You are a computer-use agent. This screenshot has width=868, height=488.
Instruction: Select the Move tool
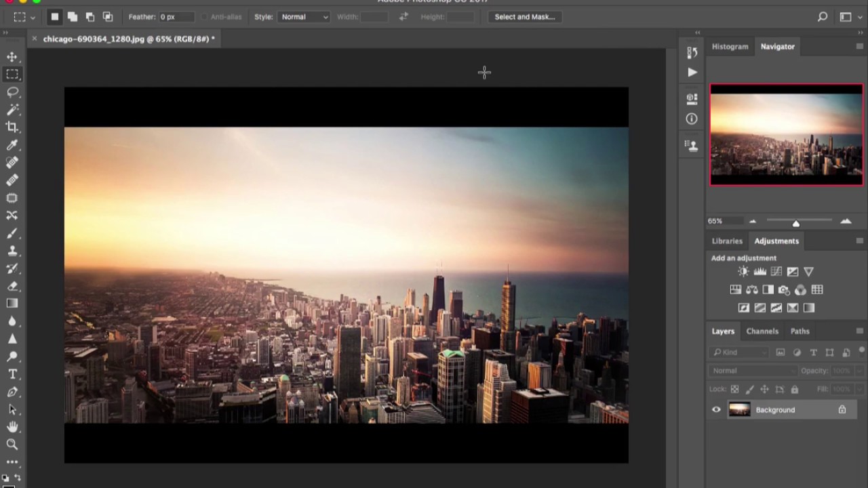(x=12, y=57)
